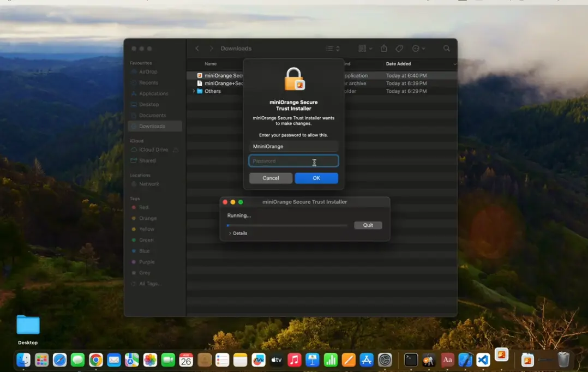The width and height of the screenshot is (588, 372).
Task: Go back using the toolbar back arrow
Action: click(197, 48)
